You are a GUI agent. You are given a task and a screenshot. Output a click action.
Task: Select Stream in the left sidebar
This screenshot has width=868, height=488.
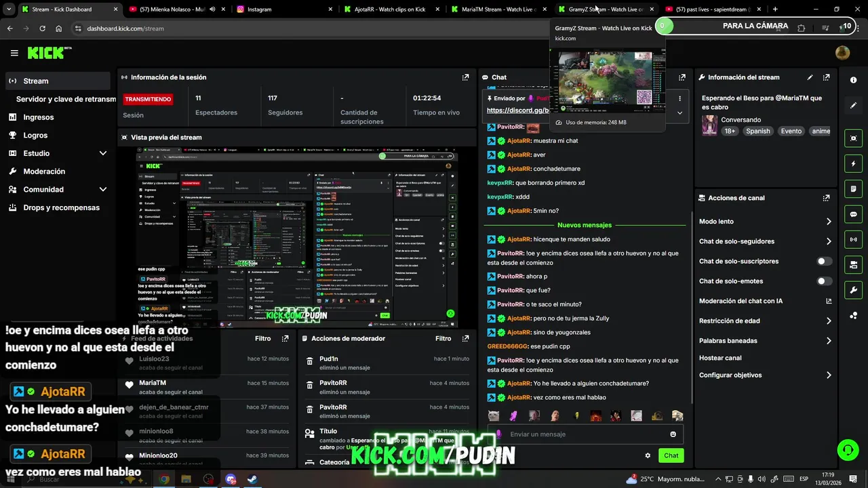58,81
